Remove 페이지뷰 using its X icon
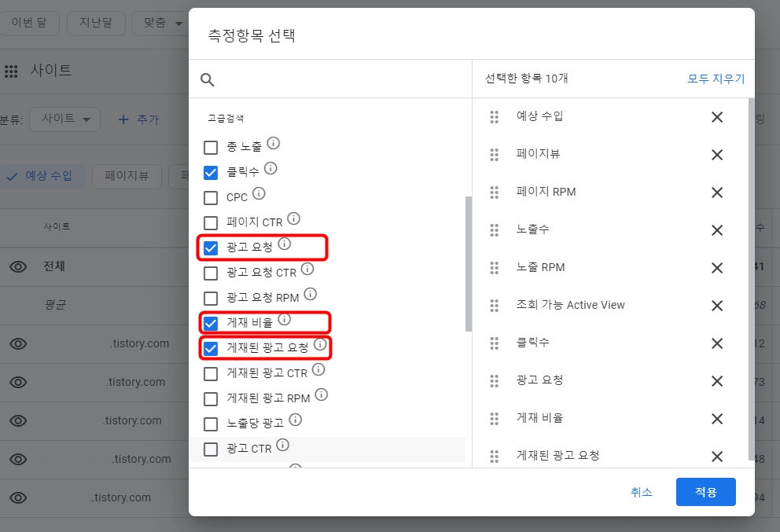The image size is (780, 532). click(x=716, y=154)
